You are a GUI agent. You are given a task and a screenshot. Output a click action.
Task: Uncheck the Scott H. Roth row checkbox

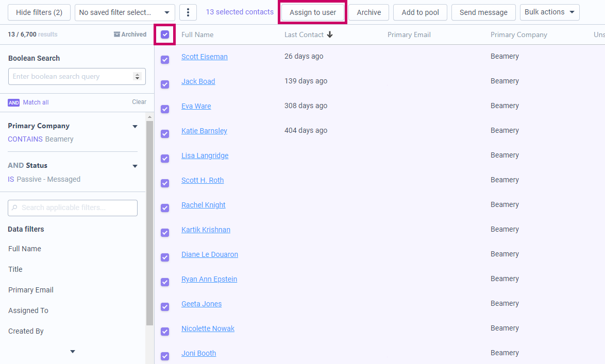(x=165, y=183)
